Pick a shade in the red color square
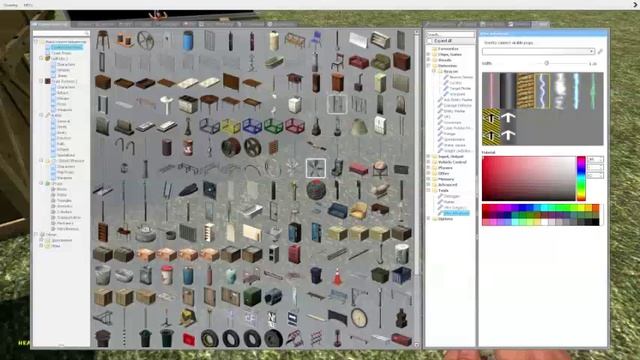The width and height of the screenshot is (640, 360). [529, 178]
